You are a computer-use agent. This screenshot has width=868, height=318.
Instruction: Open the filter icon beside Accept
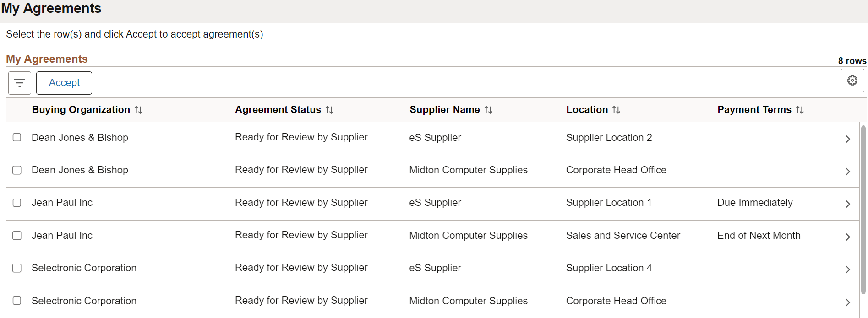click(x=20, y=83)
